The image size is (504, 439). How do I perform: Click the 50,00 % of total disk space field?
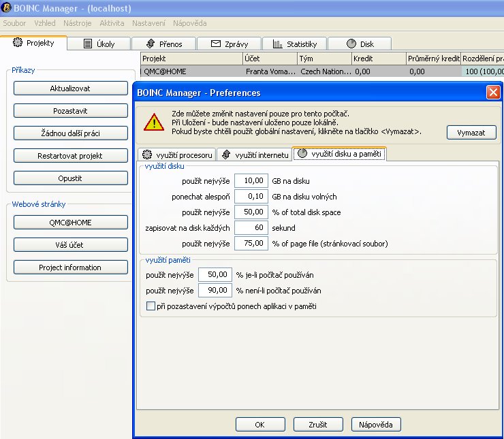click(251, 212)
